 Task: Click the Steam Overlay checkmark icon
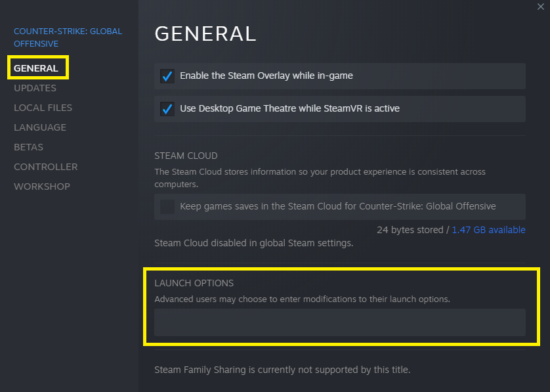tap(167, 76)
